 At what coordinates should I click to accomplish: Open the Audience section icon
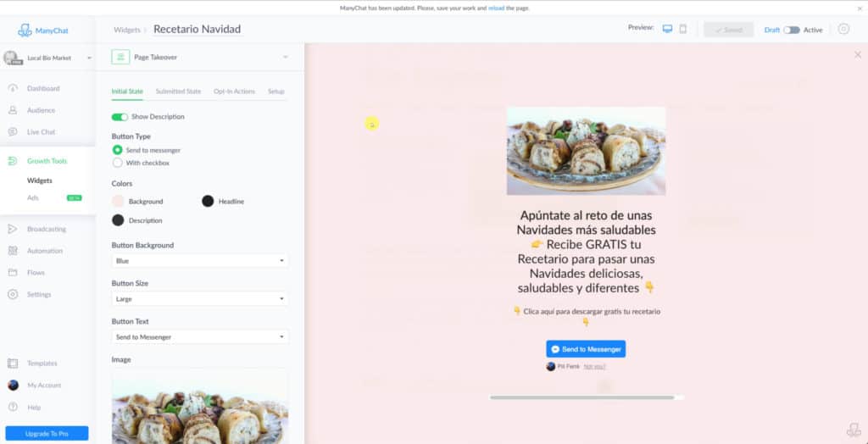point(13,110)
